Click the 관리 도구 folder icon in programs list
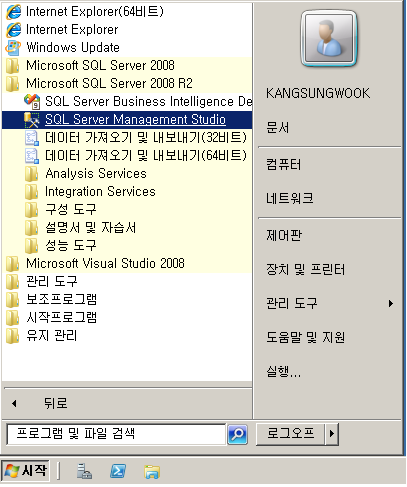Image resolution: width=407 pixels, height=487 pixels. coord(13,282)
